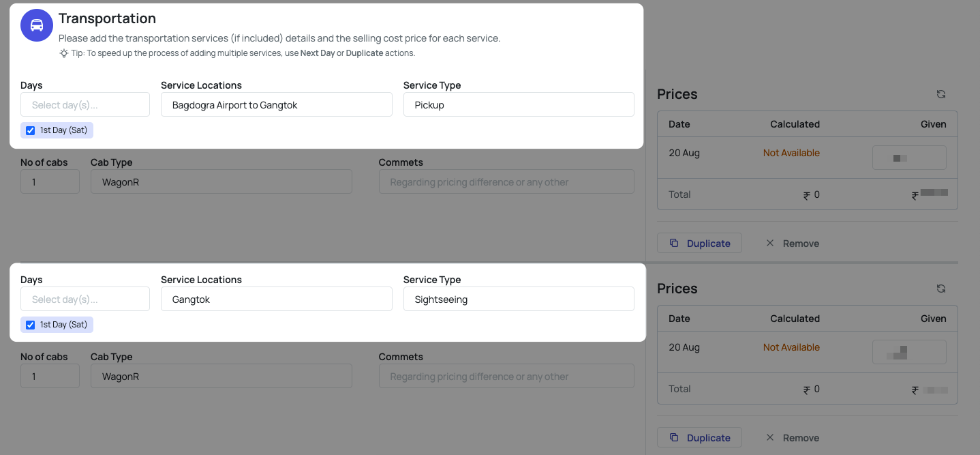Open Service Type dropdown showing Sightseeing

519,299
